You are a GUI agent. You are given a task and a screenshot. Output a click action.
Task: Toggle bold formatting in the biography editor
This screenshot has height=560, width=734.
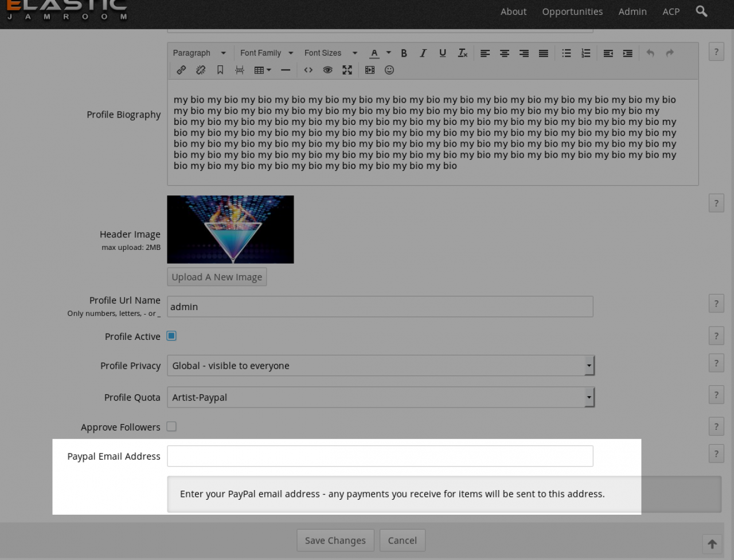404,53
